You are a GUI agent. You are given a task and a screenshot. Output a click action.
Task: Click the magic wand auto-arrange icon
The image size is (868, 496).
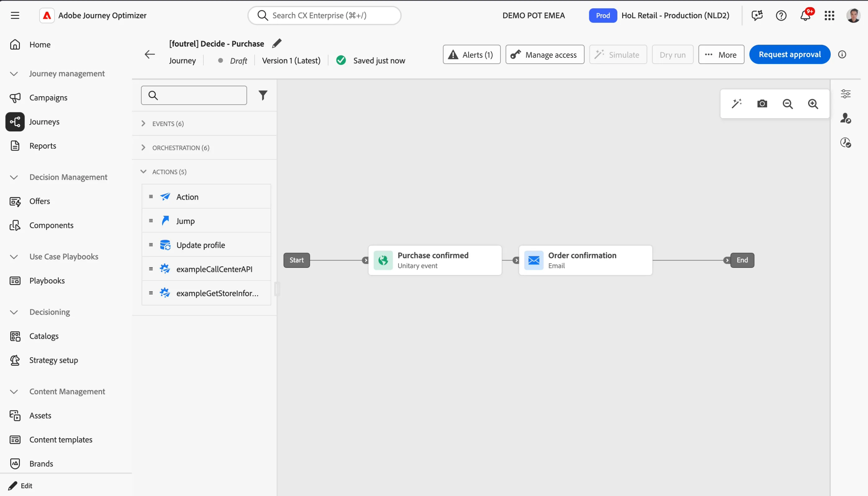(736, 104)
